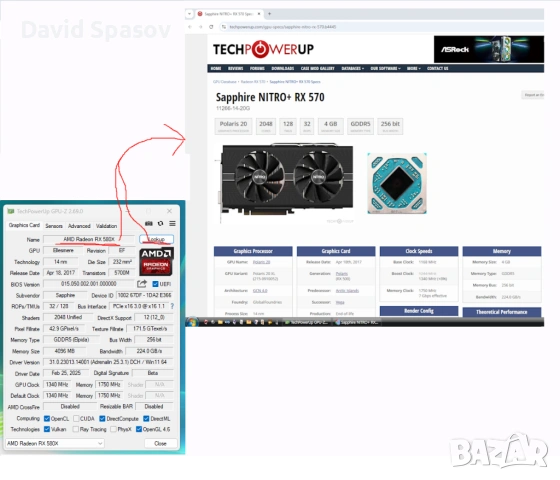
Task: Open the GPU-Z hamburger menu icon
Action: (172, 224)
